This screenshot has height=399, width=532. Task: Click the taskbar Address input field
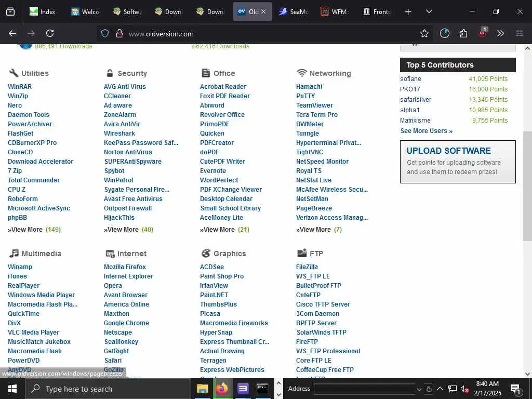coord(364,389)
